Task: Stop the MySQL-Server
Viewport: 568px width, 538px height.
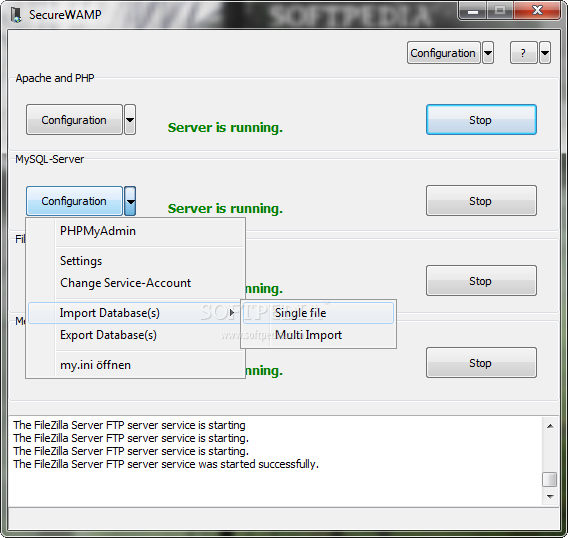Action: coord(481,201)
